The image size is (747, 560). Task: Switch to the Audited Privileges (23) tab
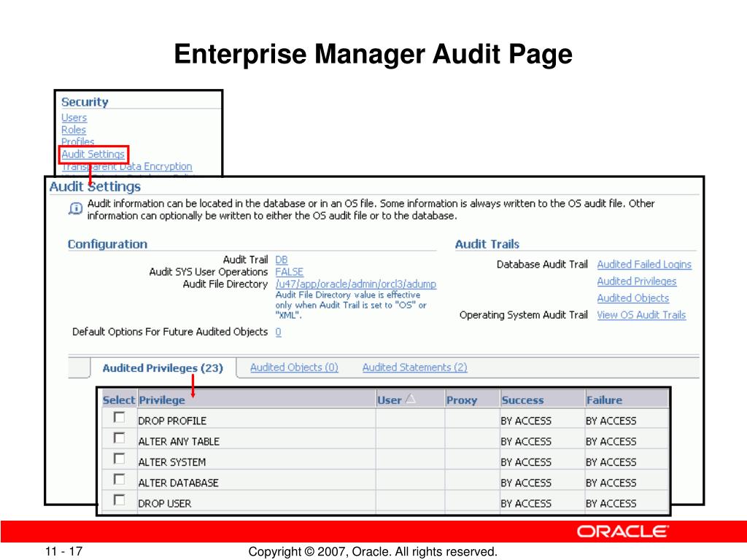point(163,368)
